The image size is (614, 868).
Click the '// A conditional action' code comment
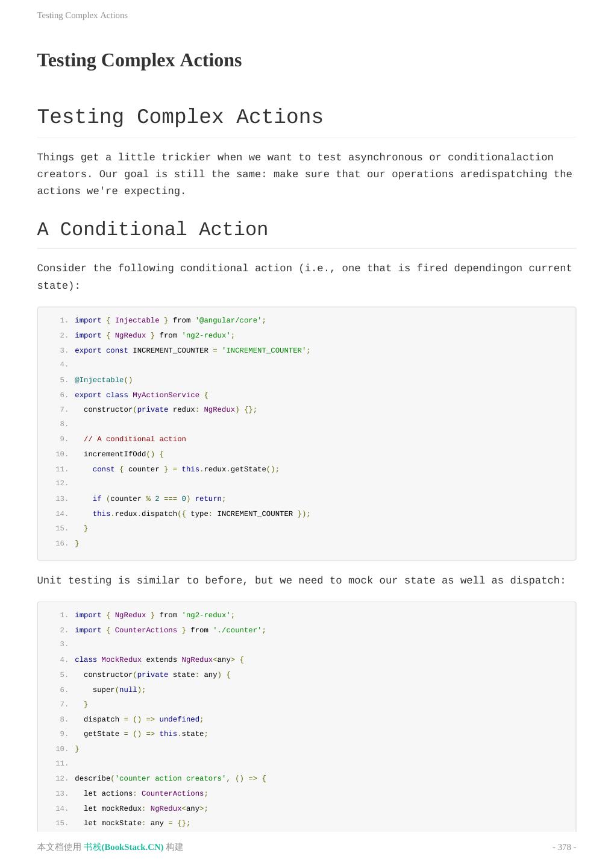135,439
